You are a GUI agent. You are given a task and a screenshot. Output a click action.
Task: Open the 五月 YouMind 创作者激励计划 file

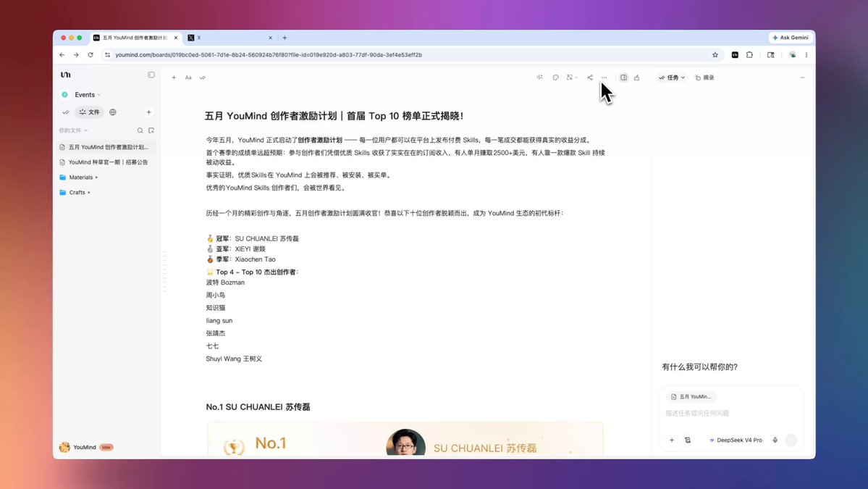pyautogui.click(x=107, y=147)
